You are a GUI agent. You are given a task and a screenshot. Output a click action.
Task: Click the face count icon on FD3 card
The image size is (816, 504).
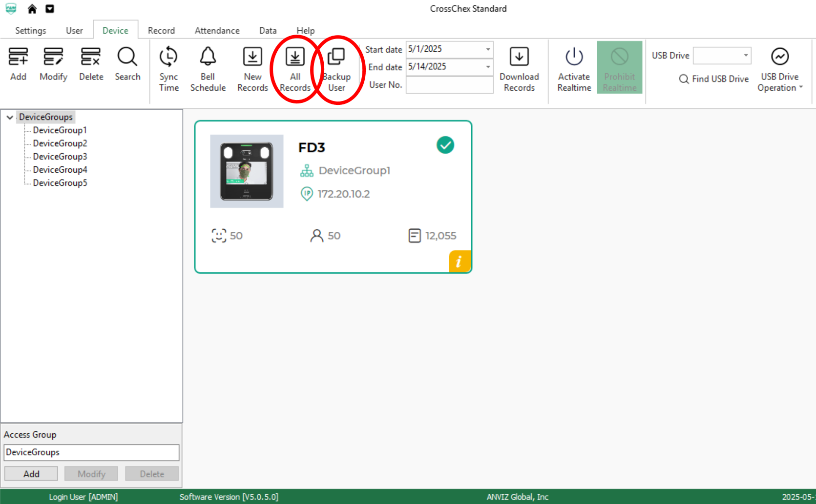coord(219,236)
